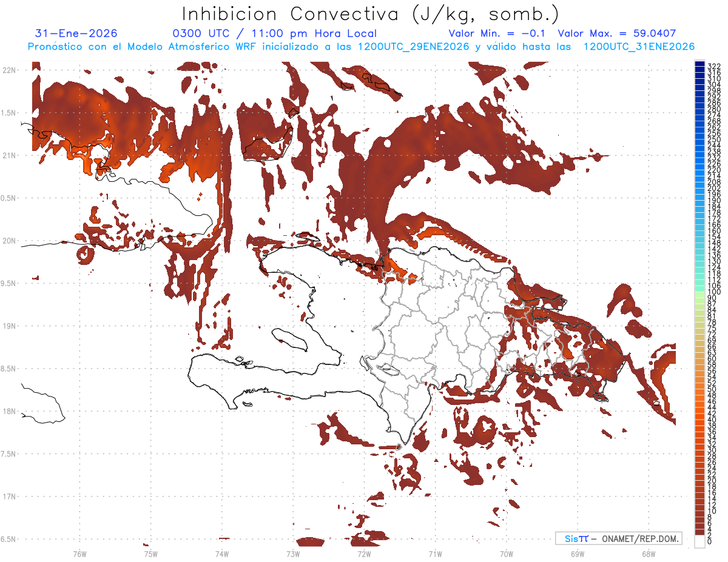The width and height of the screenshot is (728, 562).
Task: Click the '21N' latitude label
Action: [x=8, y=155]
